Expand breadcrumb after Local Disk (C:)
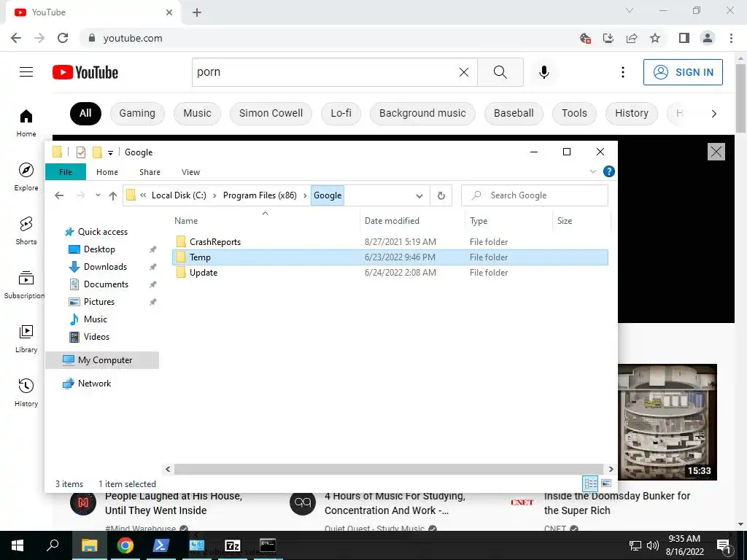747x560 pixels. (214, 195)
